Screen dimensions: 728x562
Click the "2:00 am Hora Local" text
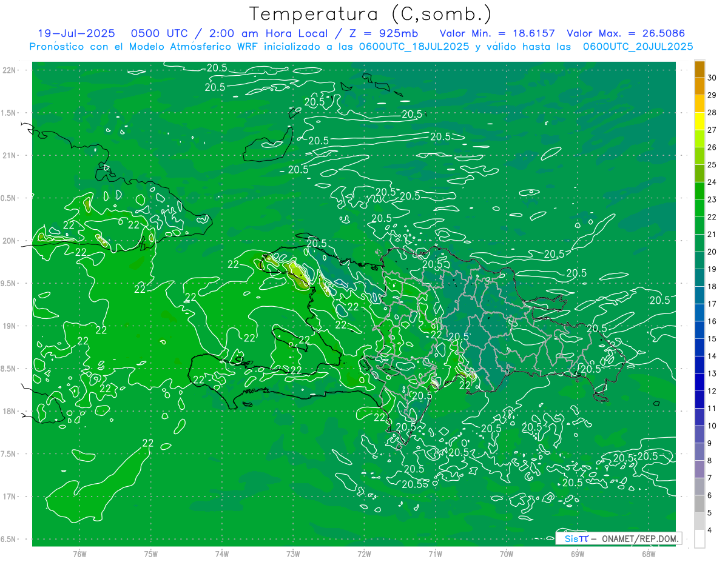click(268, 34)
